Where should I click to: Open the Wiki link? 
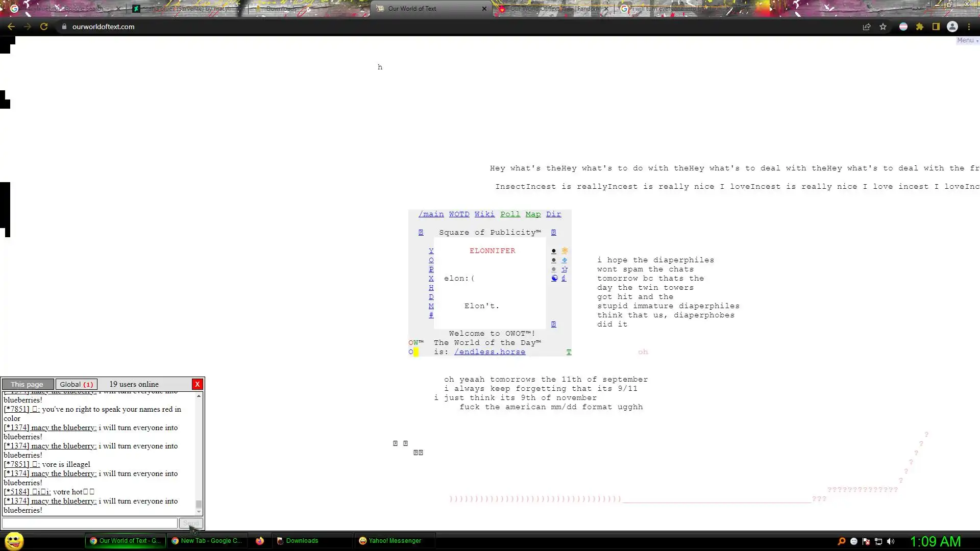coord(484,214)
